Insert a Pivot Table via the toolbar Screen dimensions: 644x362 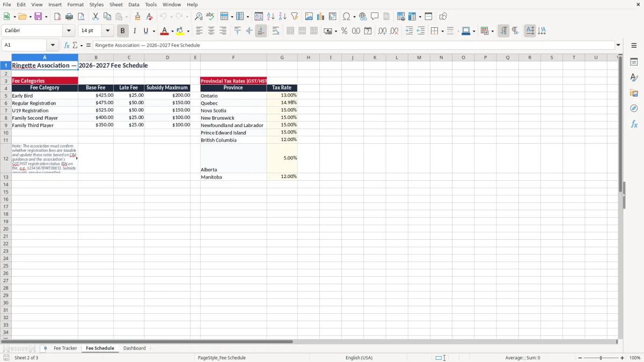(x=332, y=17)
